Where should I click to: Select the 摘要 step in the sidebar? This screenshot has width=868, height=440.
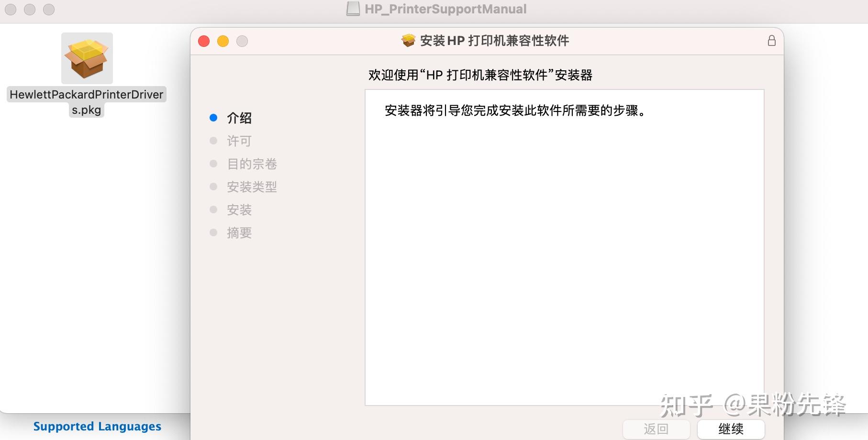(x=239, y=232)
